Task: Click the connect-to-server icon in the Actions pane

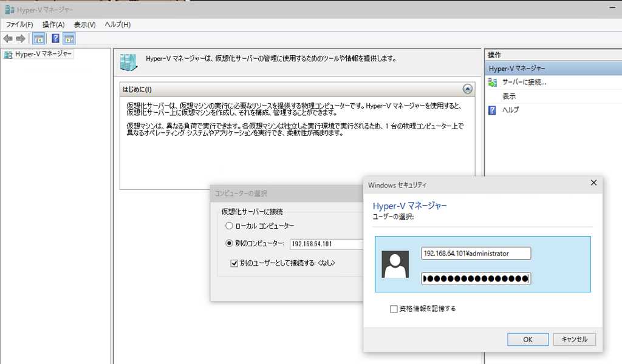Action: click(x=492, y=83)
